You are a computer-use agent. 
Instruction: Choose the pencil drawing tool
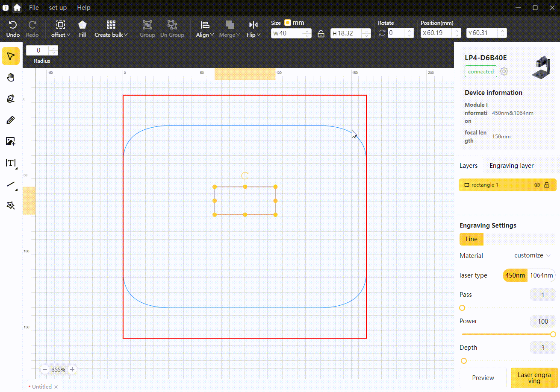pyautogui.click(x=11, y=120)
